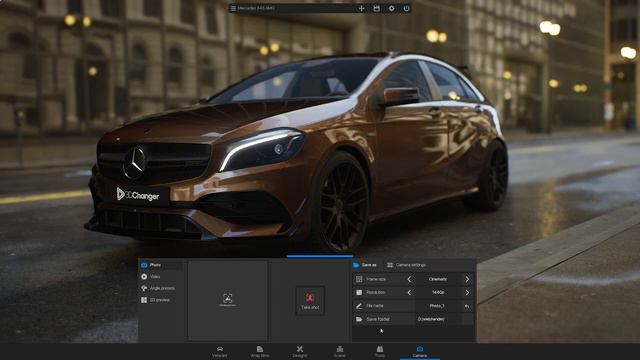The width and height of the screenshot is (640, 360).
Task: Click the save disk icon in top bar
Action: click(x=376, y=8)
